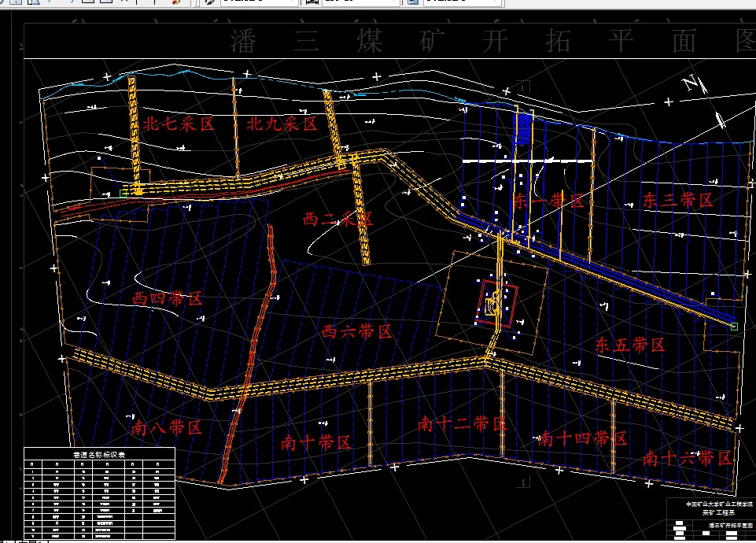Image resolution: width=756 pixels, height=543 pixels.
Task: Select the 西六带区 label
Action: tap(357, 332)
